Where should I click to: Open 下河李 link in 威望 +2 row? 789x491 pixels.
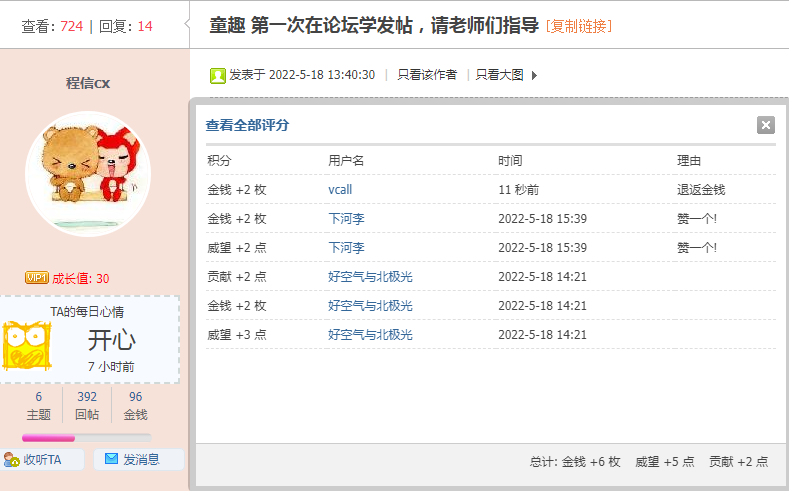[x=346, y=247]
